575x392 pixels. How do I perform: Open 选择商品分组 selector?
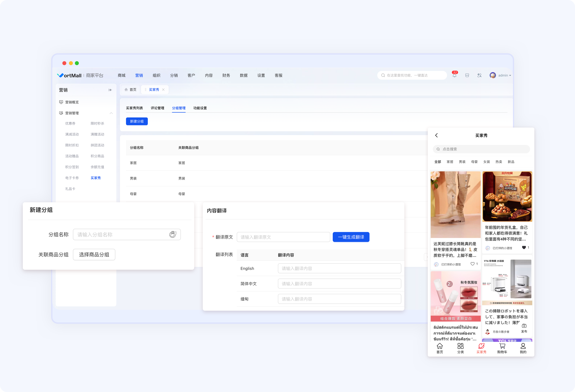pyautogui.click(x=94, y=254)
